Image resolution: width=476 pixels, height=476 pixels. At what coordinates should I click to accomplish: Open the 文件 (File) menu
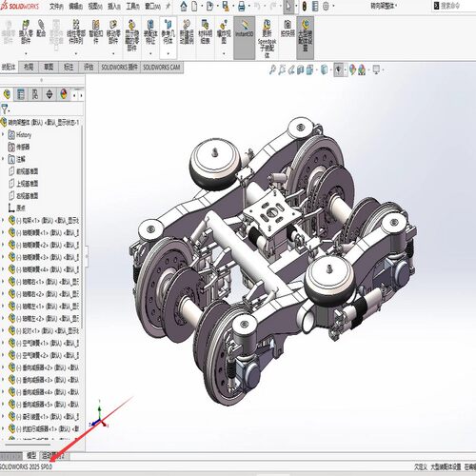coord(56,6)
